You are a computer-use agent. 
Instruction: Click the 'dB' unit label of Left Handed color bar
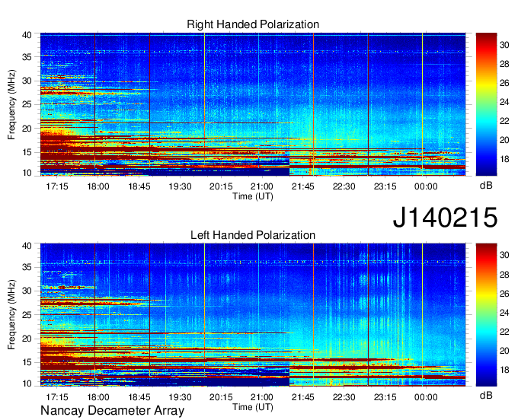click(x=486, y=396)
